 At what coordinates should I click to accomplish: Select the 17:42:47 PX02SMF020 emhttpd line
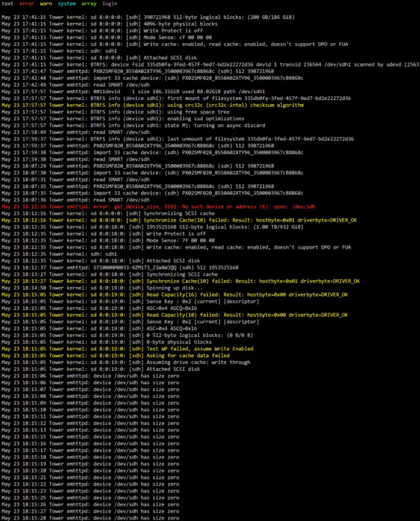click(x=137, y=71)
